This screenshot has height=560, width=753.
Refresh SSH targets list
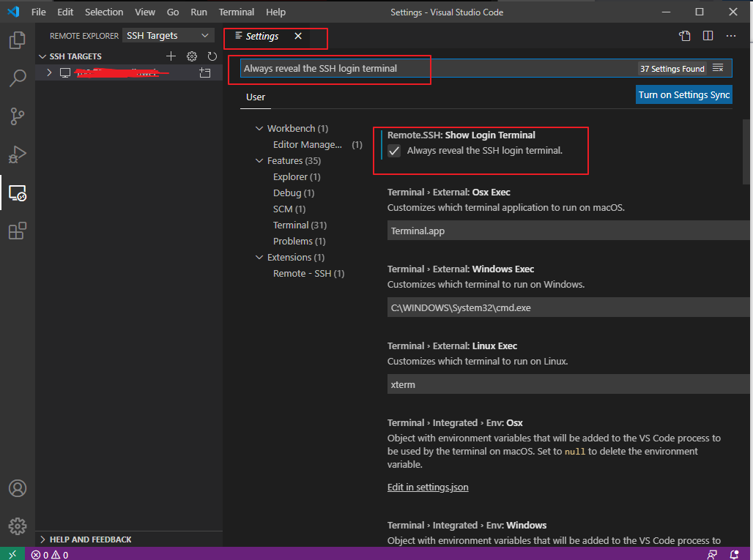click(212, 56)
